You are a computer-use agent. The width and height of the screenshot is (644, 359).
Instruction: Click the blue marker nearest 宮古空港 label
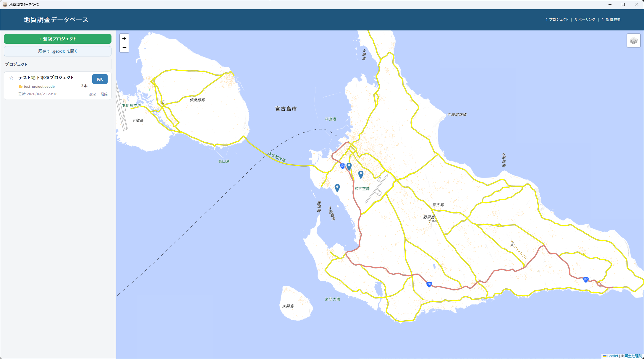pyautogui.click(x=361, y=174)
